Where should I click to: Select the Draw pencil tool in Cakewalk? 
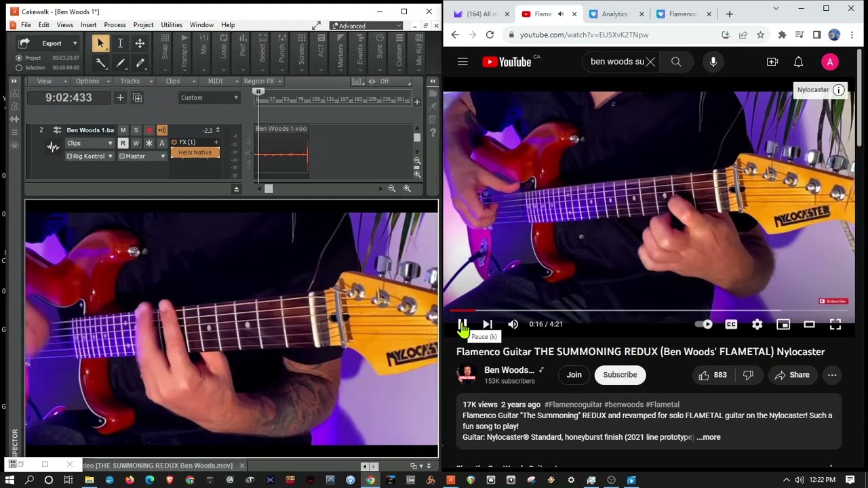(x=120, y=63)
